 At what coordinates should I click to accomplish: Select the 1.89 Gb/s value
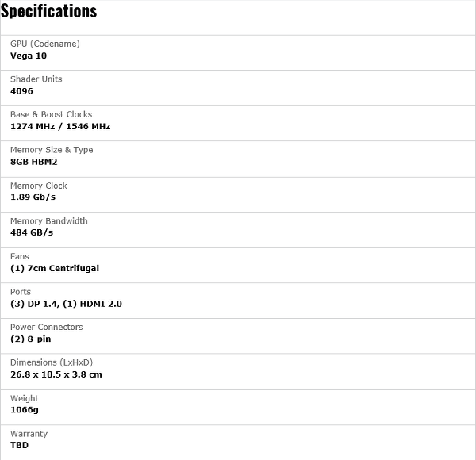coord(33,197)
